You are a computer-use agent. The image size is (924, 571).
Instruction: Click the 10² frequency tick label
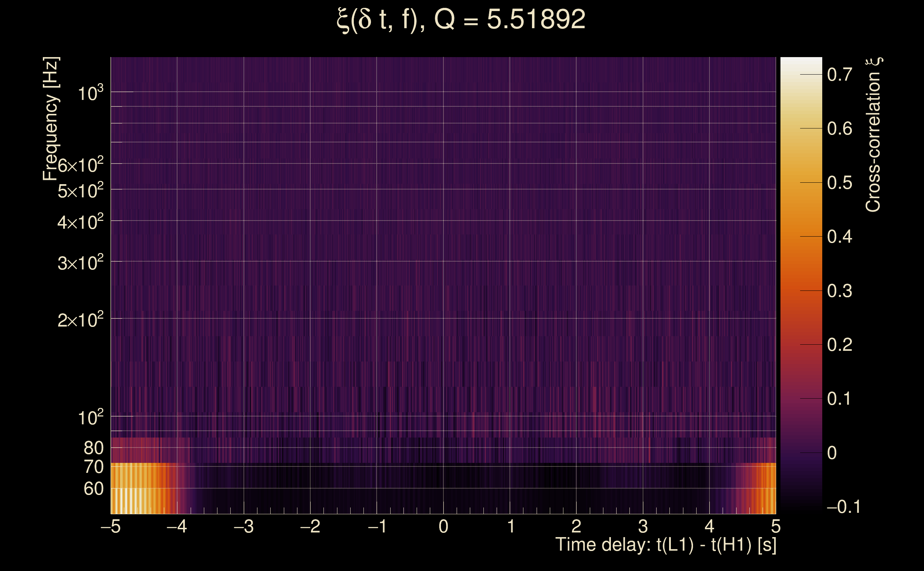pos(90,418)
